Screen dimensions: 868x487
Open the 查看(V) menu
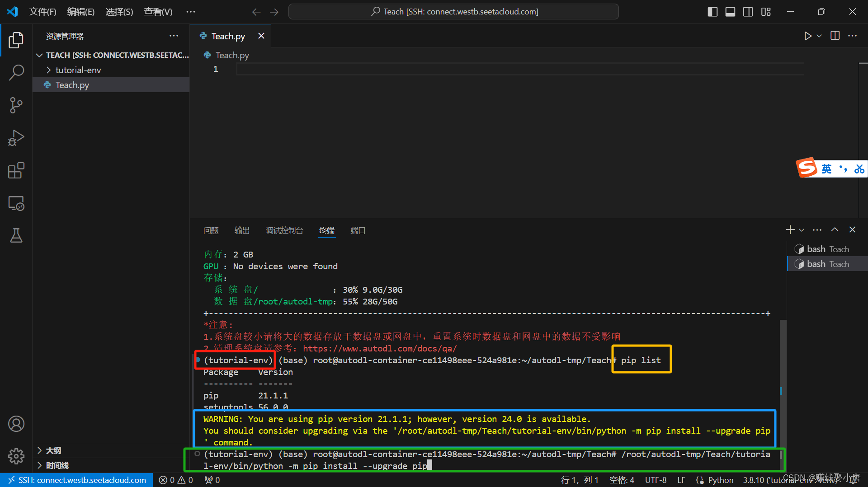tap(158, 12)
